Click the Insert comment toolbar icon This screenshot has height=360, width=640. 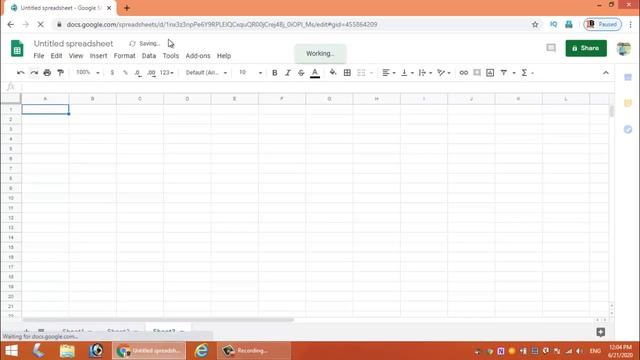click(477, 73)
